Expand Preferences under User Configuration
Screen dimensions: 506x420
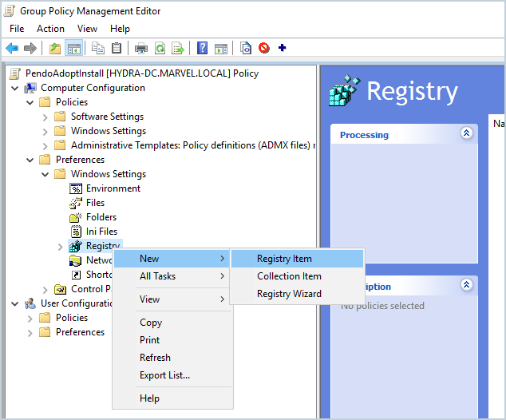pos(30,333)
